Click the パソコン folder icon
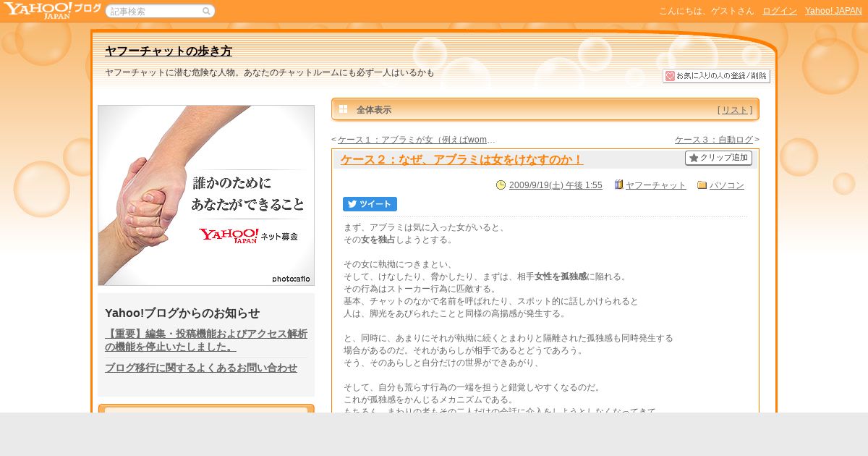Image resolution: width=868 pixels, height=456 pixels. pos(702,185)
